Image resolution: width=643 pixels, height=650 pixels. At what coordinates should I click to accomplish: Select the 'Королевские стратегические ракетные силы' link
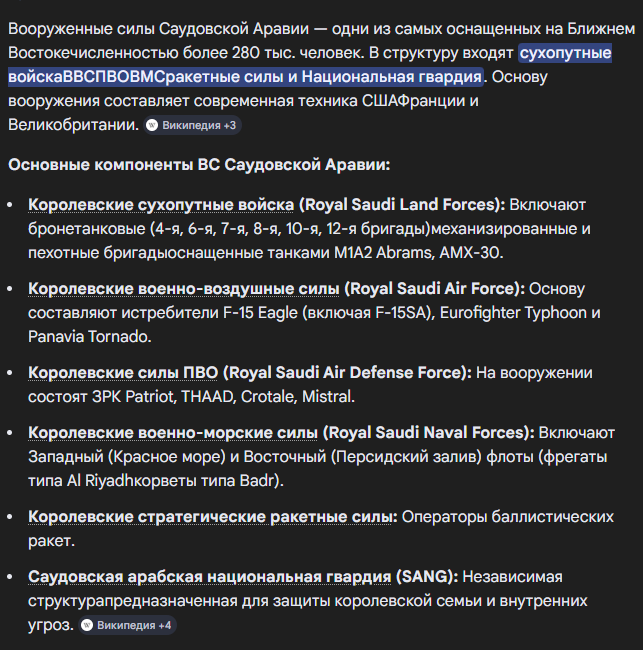click(x=212, y=516)
